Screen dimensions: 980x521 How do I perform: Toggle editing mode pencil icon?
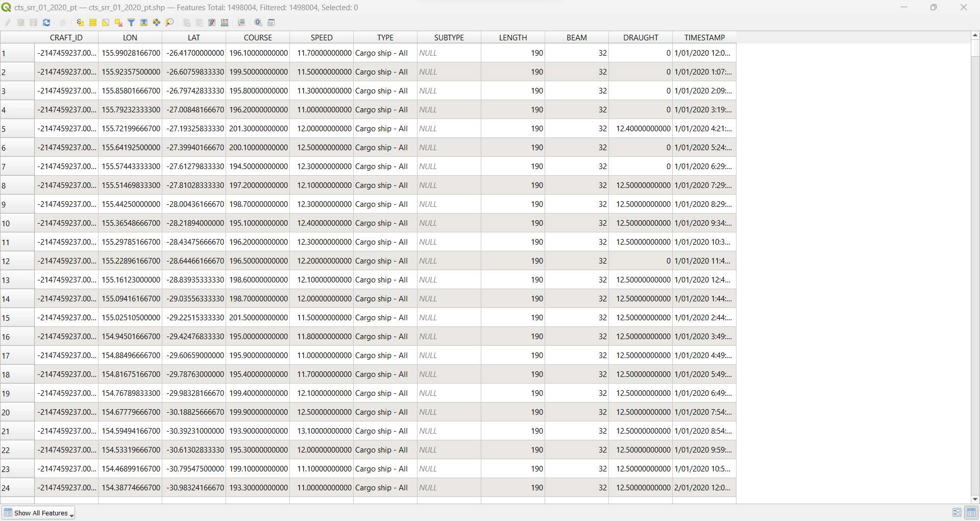point(8,22)
